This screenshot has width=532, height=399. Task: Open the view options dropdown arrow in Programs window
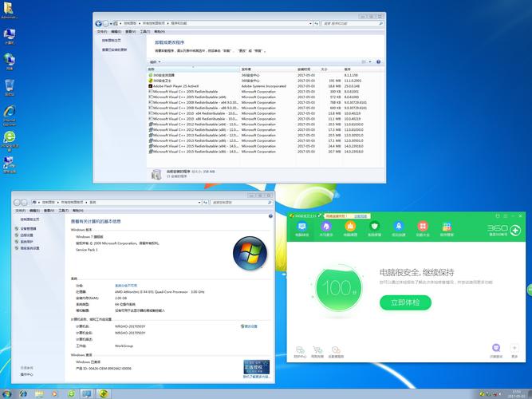(370, 61)
